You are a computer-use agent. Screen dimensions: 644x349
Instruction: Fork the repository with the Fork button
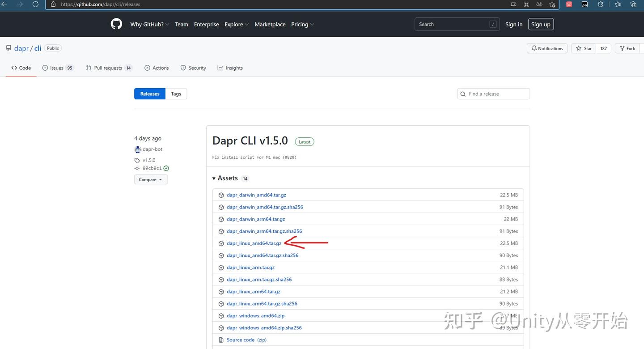pos(627,48)
